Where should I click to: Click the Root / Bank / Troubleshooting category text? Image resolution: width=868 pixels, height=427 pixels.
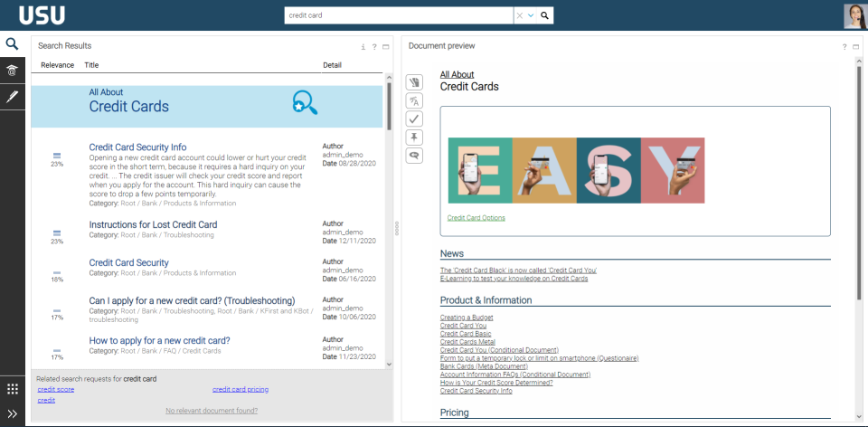pos(167,235)
